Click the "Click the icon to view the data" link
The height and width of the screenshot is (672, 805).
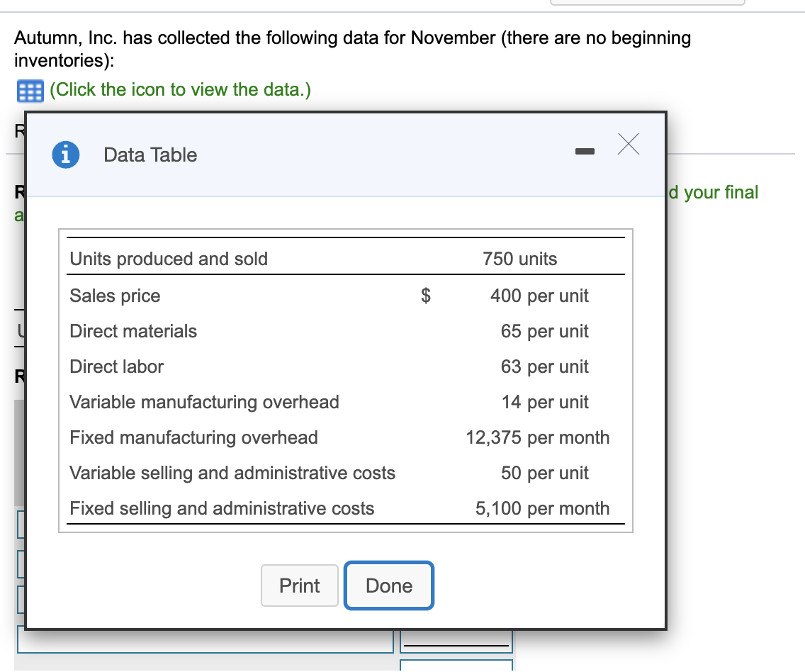pos(180,91)
